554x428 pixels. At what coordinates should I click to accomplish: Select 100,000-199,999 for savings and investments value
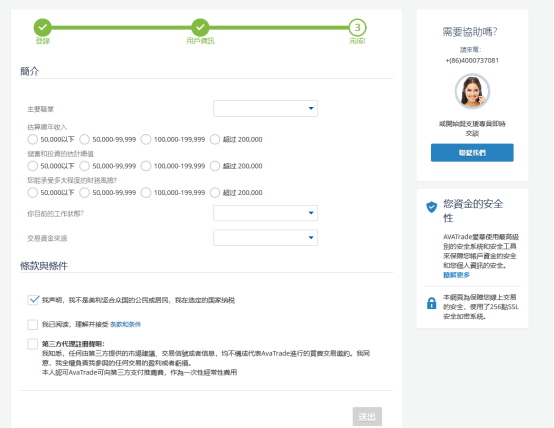(x=146, y=166)
